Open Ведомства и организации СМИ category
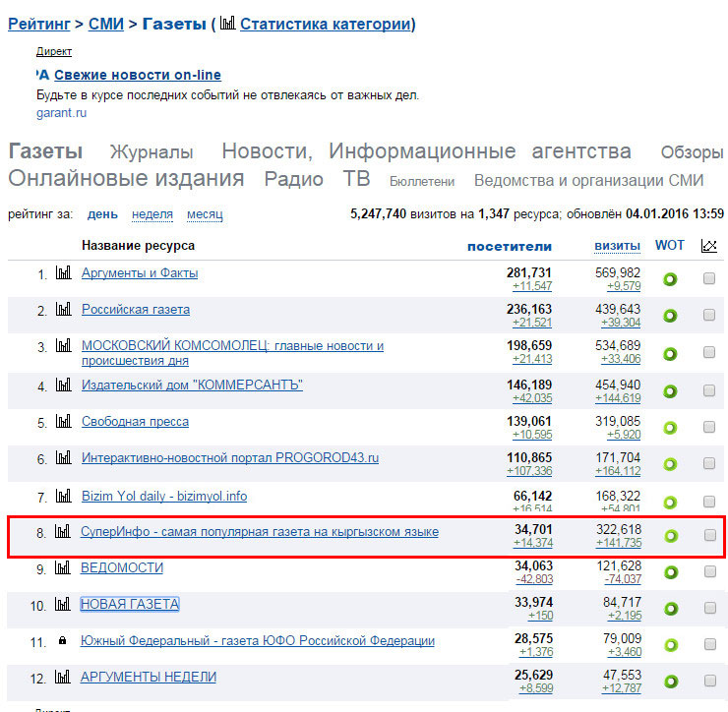 [x=588, y=181]
